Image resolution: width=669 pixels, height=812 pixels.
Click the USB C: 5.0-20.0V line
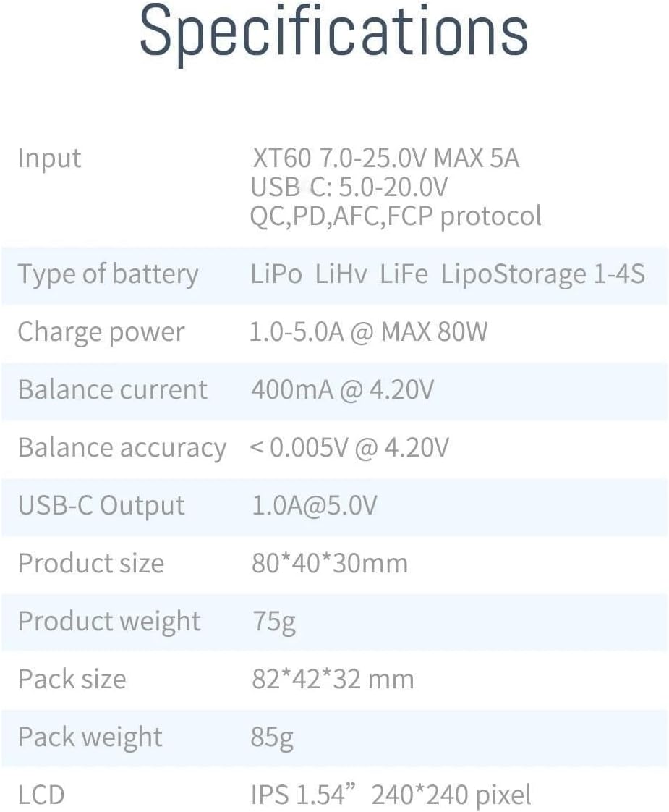point(349,187)
